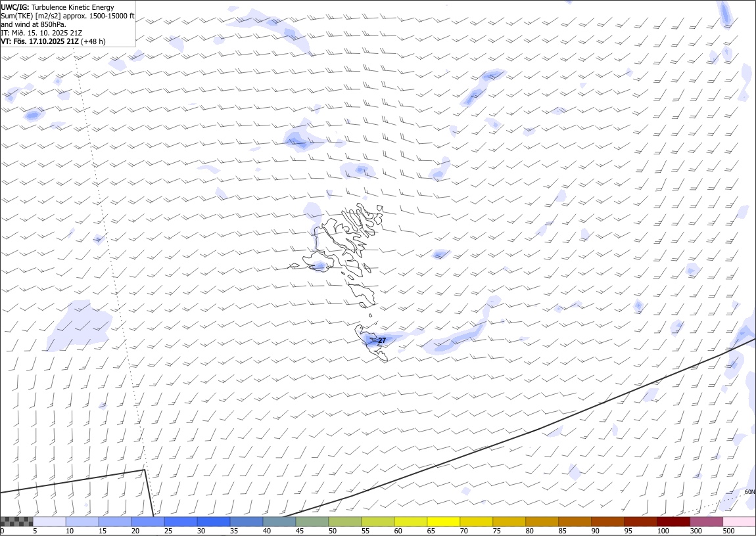The height and width of the screenshot is (536, 756).
Task: Choose the 90–95 rust legend swatch
Action: coord(607,522)
